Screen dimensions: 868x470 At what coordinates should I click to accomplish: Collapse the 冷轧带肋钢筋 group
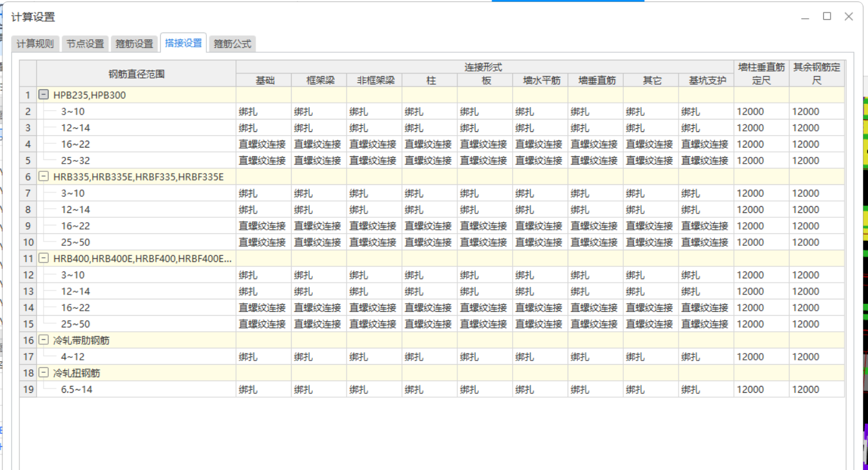pyautogui.click(x=44, y=341)
